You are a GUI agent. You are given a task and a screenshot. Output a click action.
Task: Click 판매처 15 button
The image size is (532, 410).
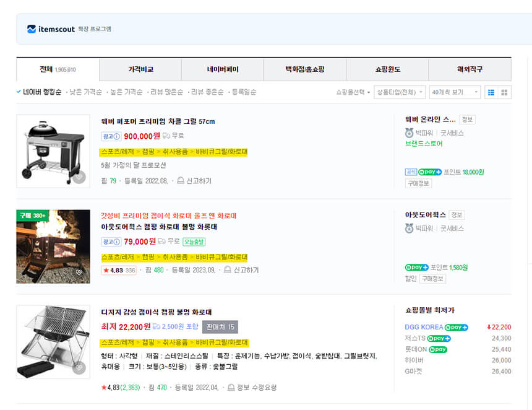220,327
